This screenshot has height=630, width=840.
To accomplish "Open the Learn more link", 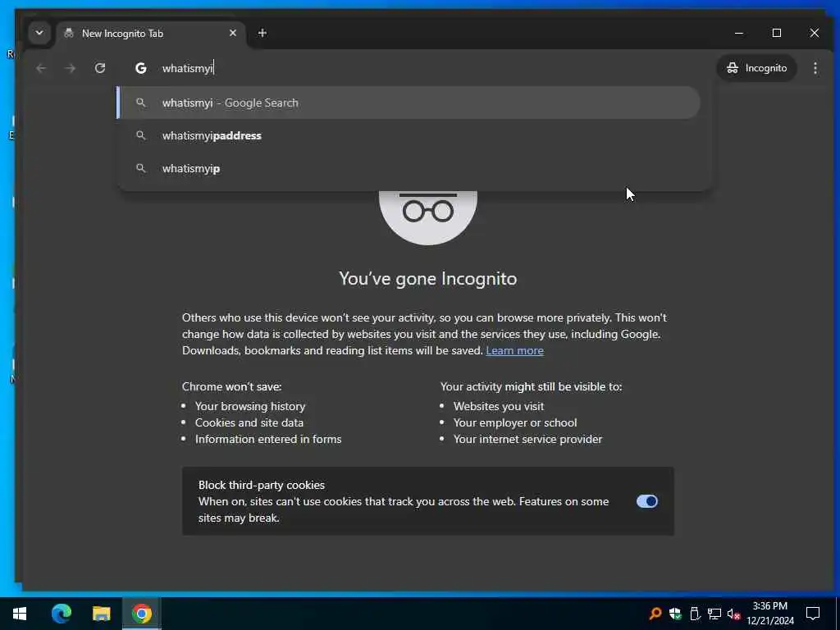I will [514, 350].
